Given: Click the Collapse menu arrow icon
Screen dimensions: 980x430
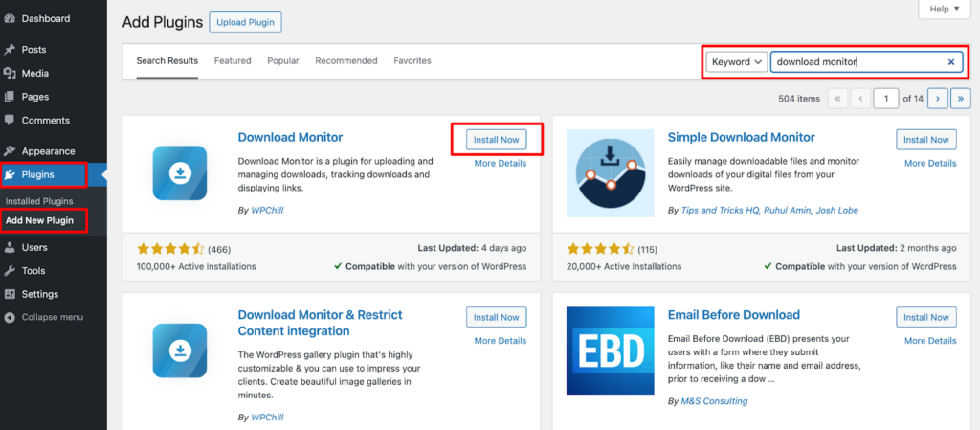Looking at the screenshot, I should [x=10, y=317].
